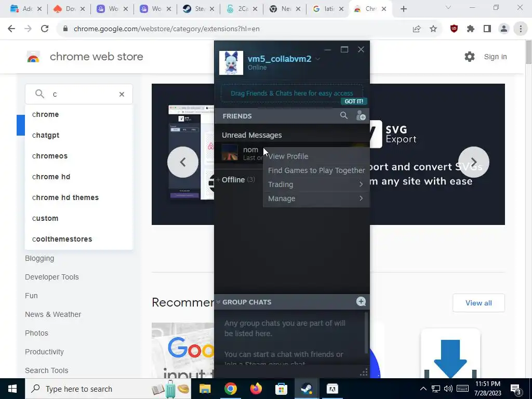The width and height of the screenshot is (532, 399).
Task: Toggle the Chrome side panel icon
Action: (x=487, y=29)
